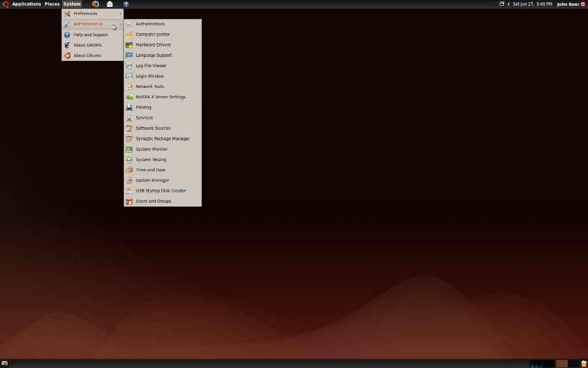Click the blue help question-mark launcher
This screenshot has height=368, width=588.
(126, 4)
